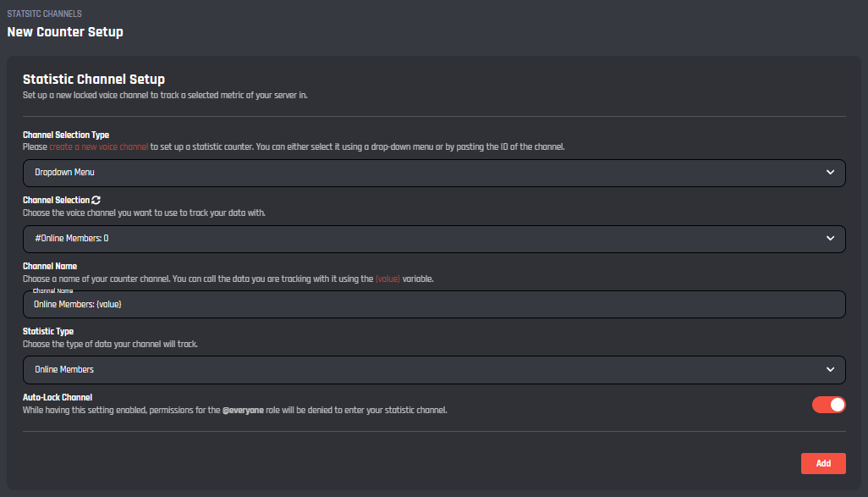Viewport: 868px width, 497px height.
Task: Follow the 'create a new voice channel' link
Action: coord(99,146)
